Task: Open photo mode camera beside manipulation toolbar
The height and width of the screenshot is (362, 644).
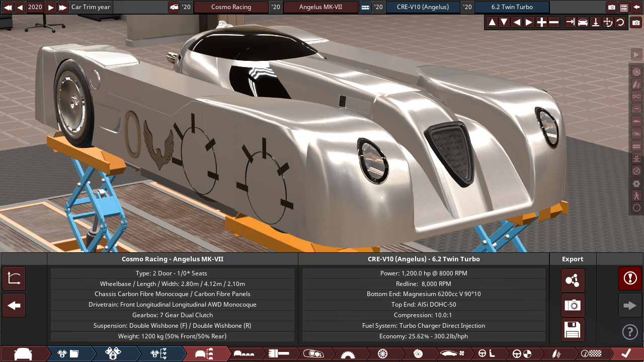Action: 636,22
